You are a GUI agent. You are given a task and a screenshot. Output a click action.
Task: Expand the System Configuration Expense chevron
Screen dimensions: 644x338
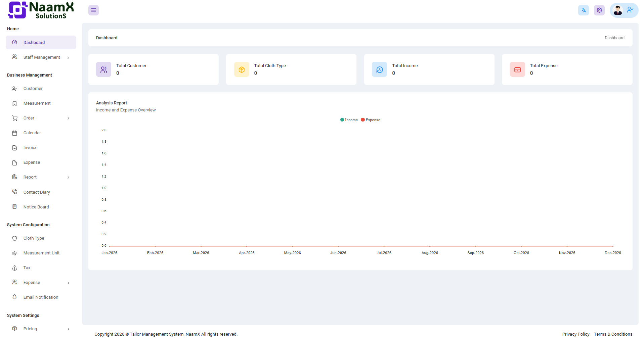(68, 283)
